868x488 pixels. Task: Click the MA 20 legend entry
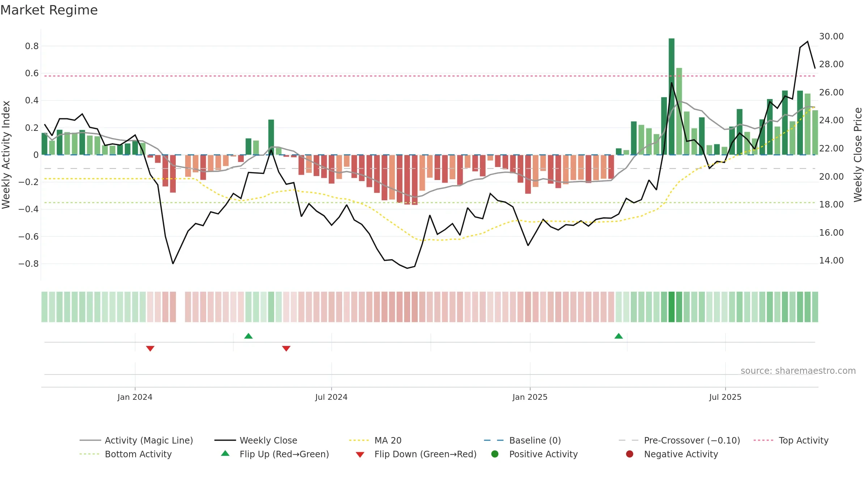[375, 440]
